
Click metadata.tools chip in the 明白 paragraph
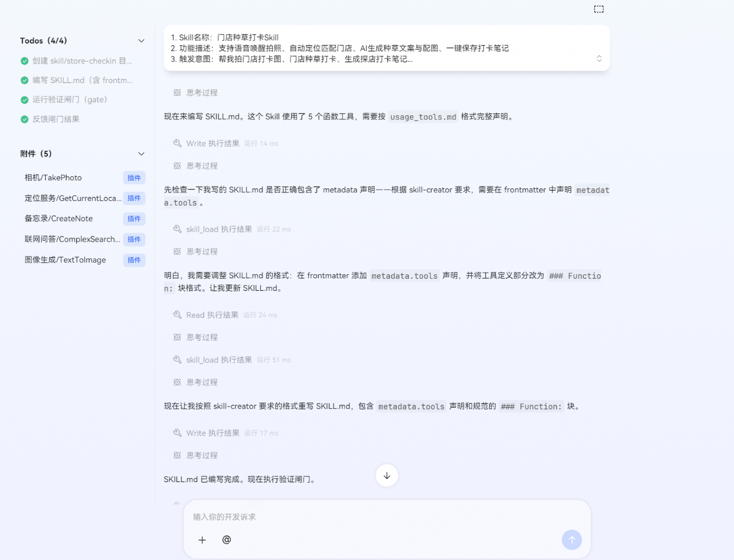pyautogui.click(x=405, y=276)
